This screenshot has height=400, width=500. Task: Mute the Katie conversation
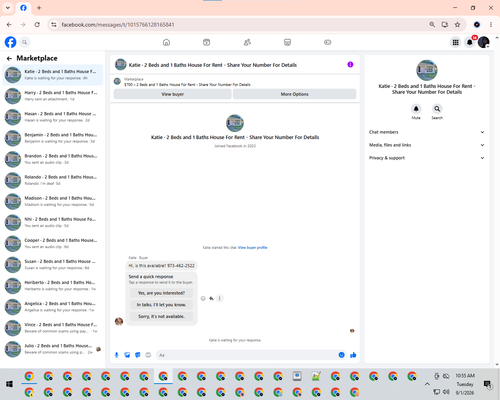pyautogui.click(x=416, y=109)
